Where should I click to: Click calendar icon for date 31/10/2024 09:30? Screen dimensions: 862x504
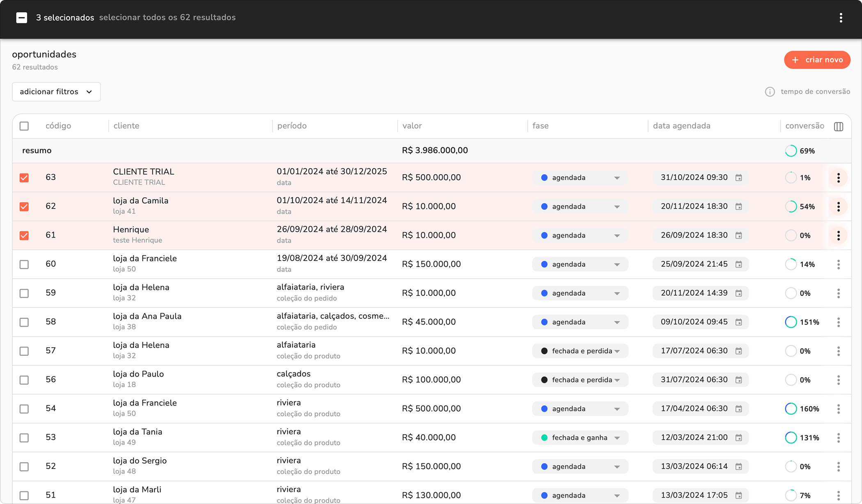(738, 178)
